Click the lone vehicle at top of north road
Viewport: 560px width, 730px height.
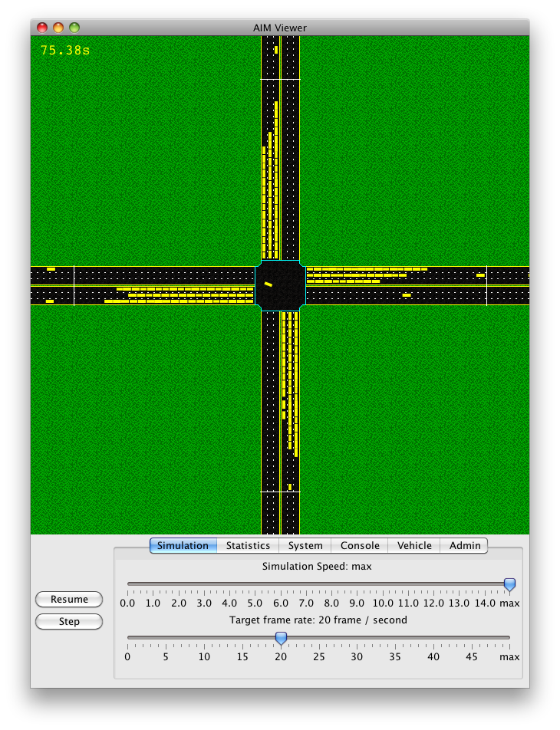[276, 50]
